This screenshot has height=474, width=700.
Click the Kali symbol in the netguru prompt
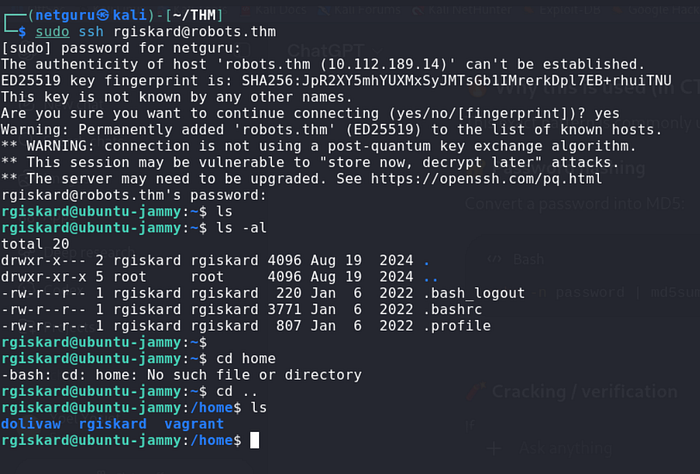coord(103,15)
